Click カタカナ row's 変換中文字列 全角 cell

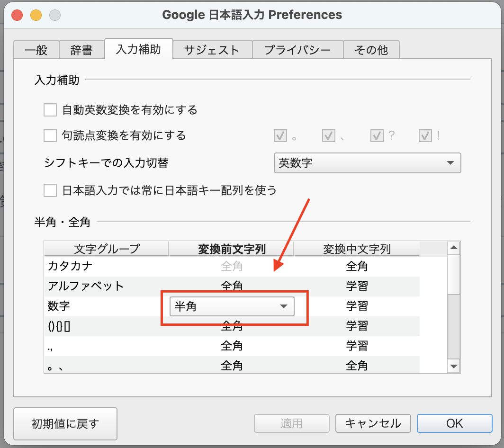tap(357, 266)
